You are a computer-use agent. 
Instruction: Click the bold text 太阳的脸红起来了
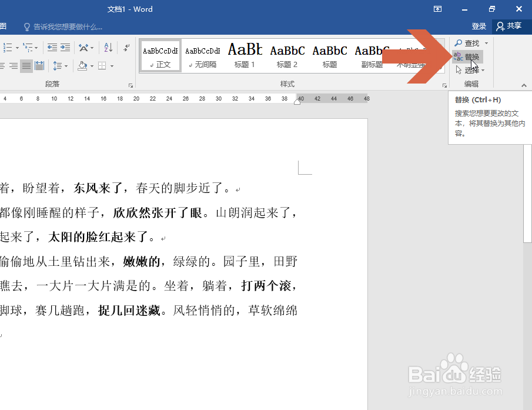(98, 237)
